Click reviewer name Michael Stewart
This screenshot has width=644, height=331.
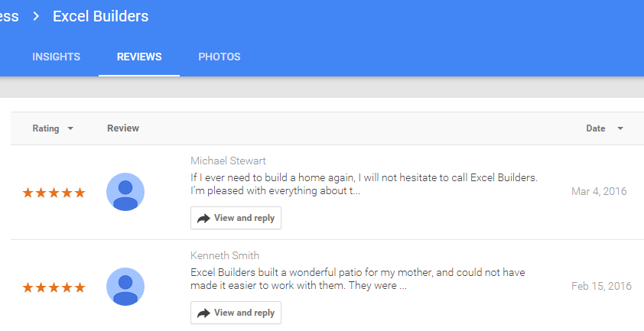228,161
